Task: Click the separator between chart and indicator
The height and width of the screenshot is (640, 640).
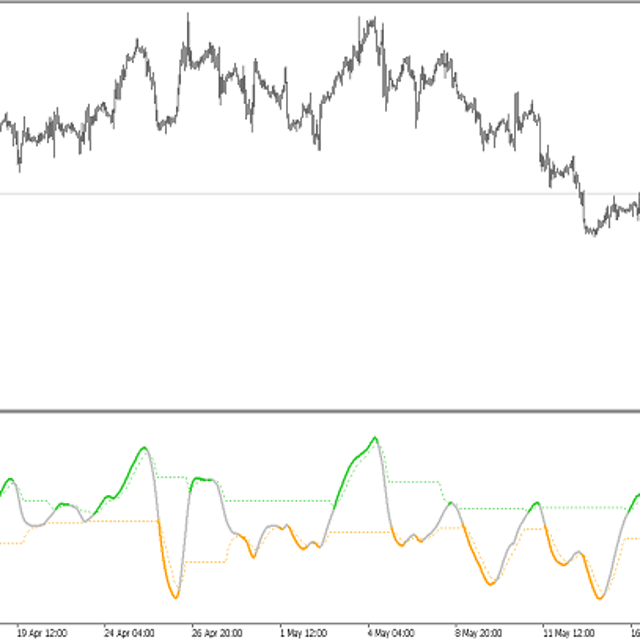Action: pyautogui.click(x=320, y=410)
